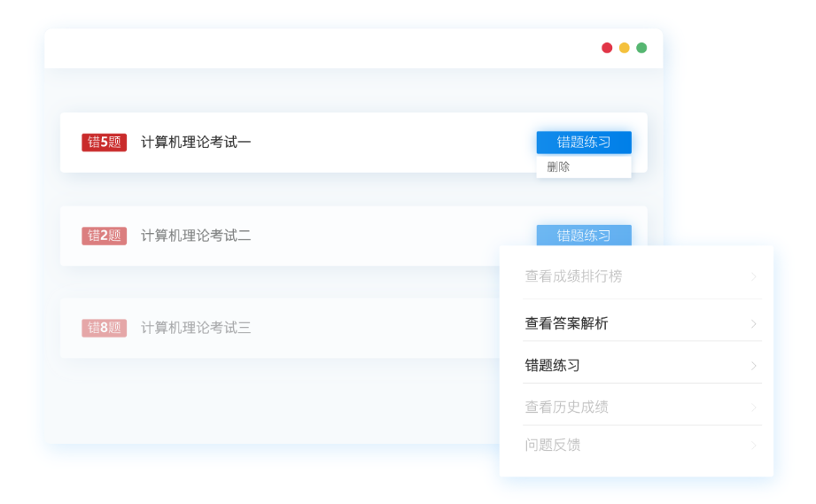The image size is (816, 504).
Task: Select 查看答案解析 menu entry
Action: pos(566,323)
